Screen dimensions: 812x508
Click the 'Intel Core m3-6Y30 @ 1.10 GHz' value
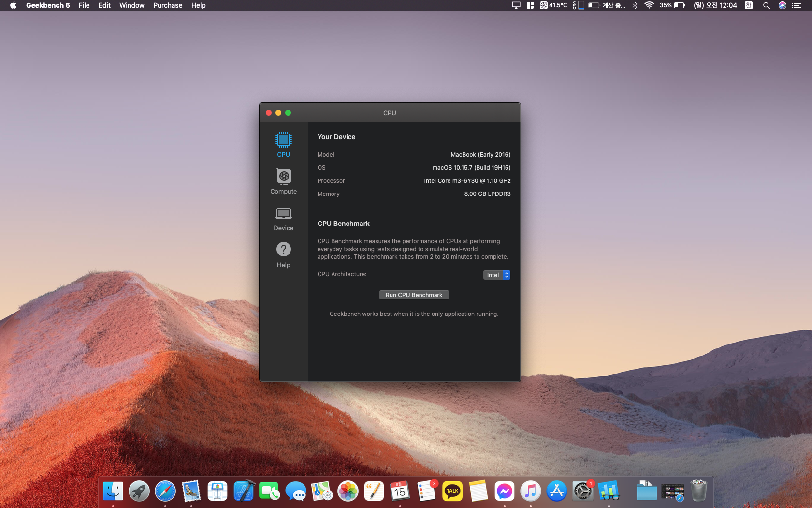467,181
